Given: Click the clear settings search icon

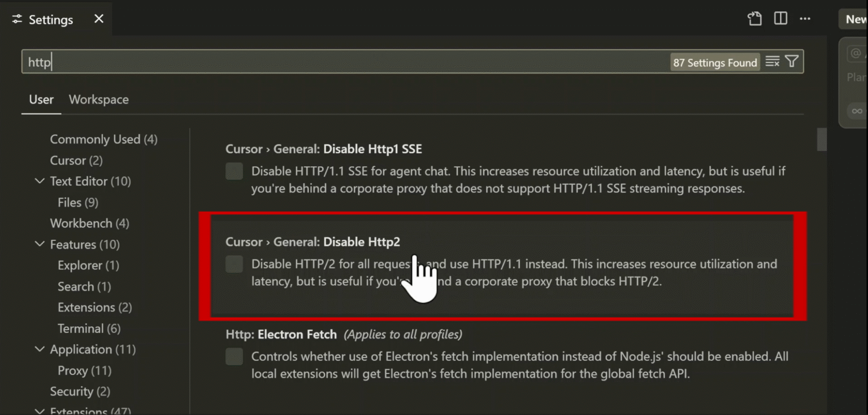Looking at the screenshot, I should 772,62.
